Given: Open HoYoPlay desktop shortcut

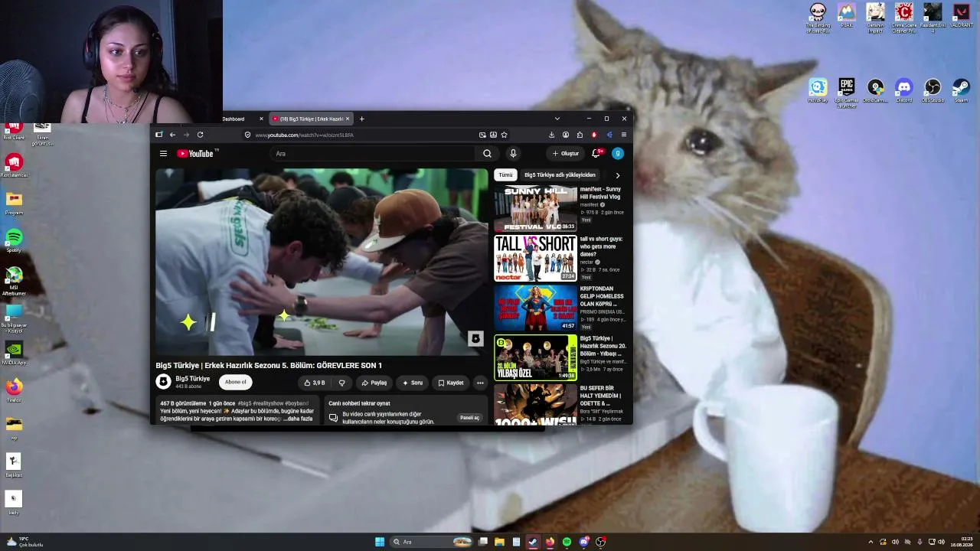Looking at the screenshot, I should 818,91.
